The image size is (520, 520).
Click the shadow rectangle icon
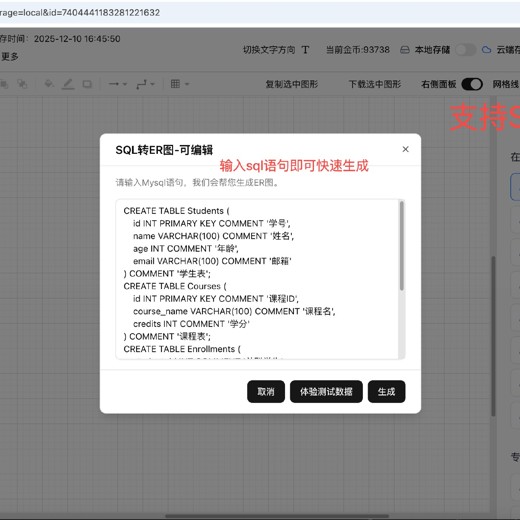(87, 84)
